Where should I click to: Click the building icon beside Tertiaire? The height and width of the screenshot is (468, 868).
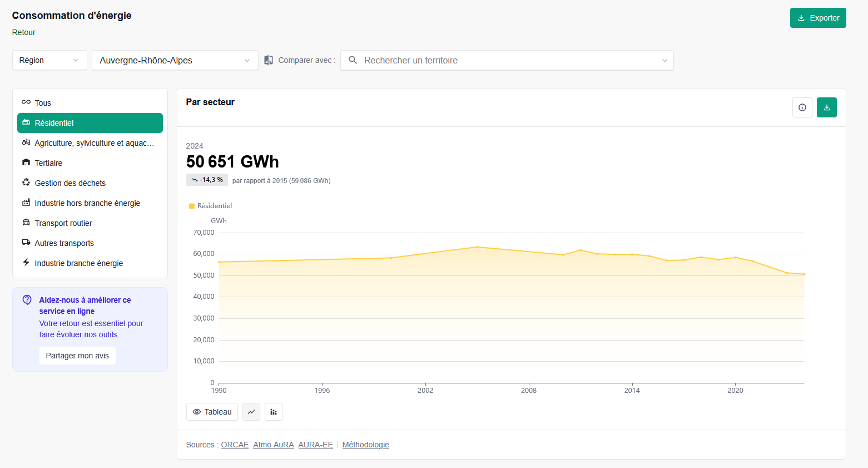click(x=26, y=162)
